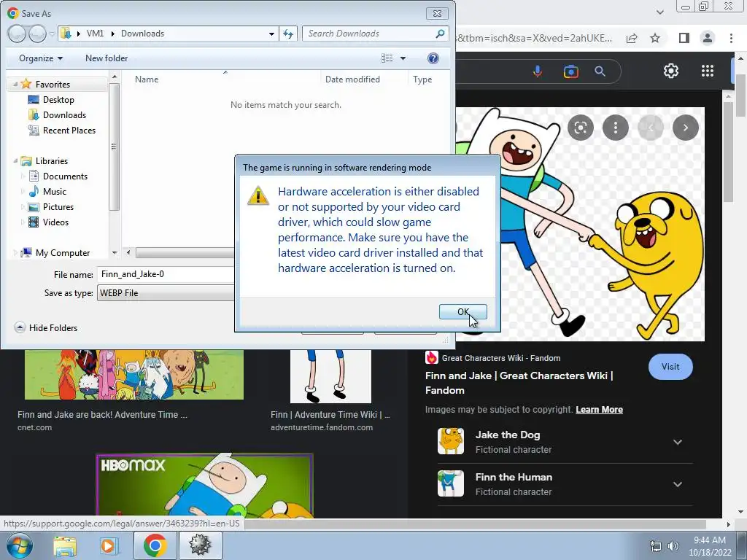Screen dimensions: 747x560
Task: Expand Jake the Dog entry
Action: point(678,442)
